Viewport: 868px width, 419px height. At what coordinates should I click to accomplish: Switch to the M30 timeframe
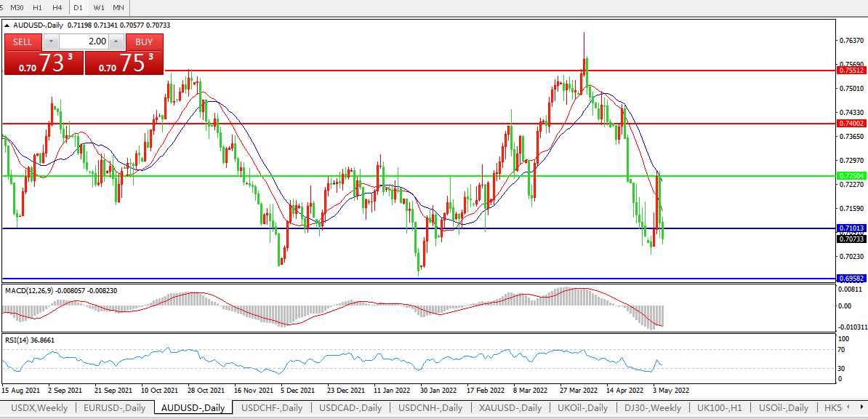coord(18,7)
